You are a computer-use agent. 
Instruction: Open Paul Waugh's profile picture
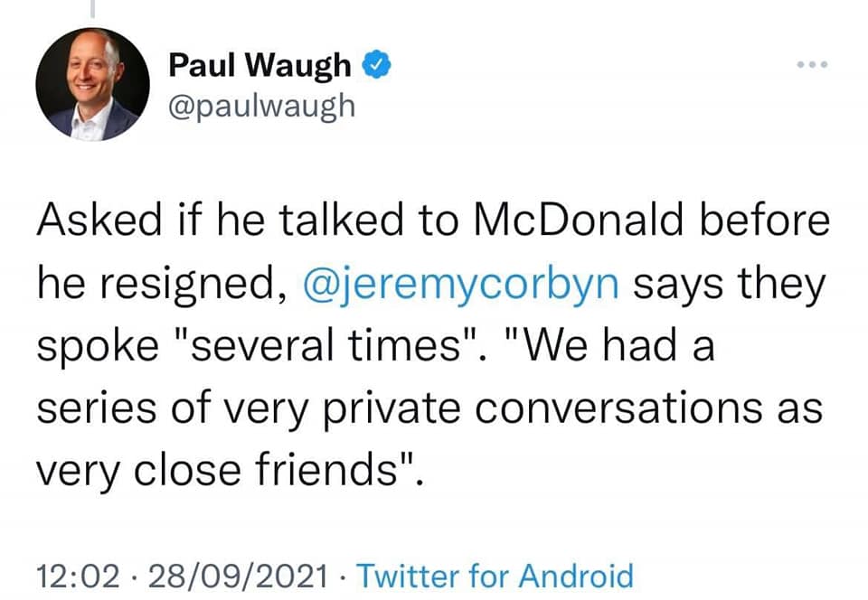[92, 84]
